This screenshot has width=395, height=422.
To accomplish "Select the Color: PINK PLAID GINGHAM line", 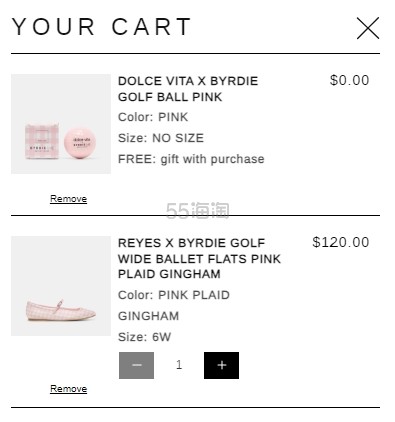I will coord(174,305).
